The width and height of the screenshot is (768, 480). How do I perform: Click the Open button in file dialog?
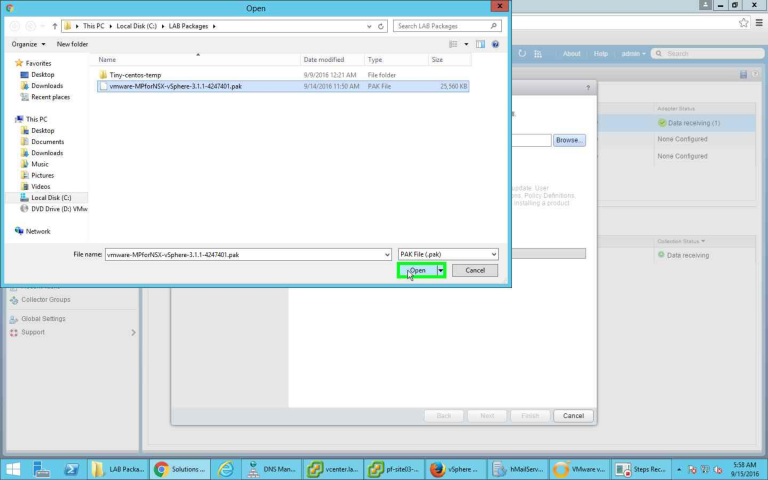(417, 270)
